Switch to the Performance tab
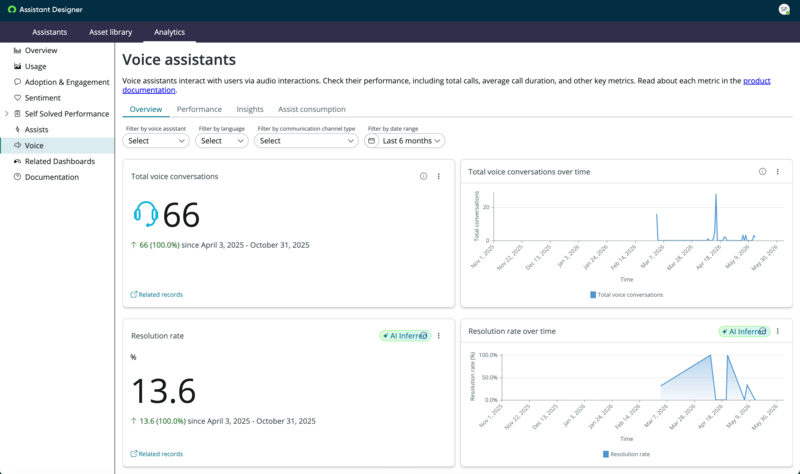The height and width of the screenshot is (474, 800). point(199,109)
